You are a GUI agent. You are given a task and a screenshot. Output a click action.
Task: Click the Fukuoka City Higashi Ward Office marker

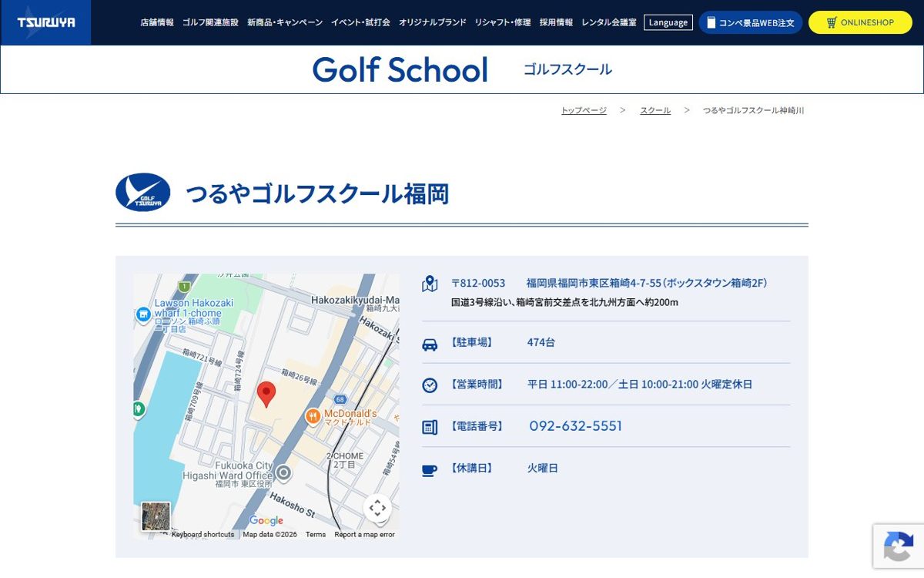[x=283, y=472]
